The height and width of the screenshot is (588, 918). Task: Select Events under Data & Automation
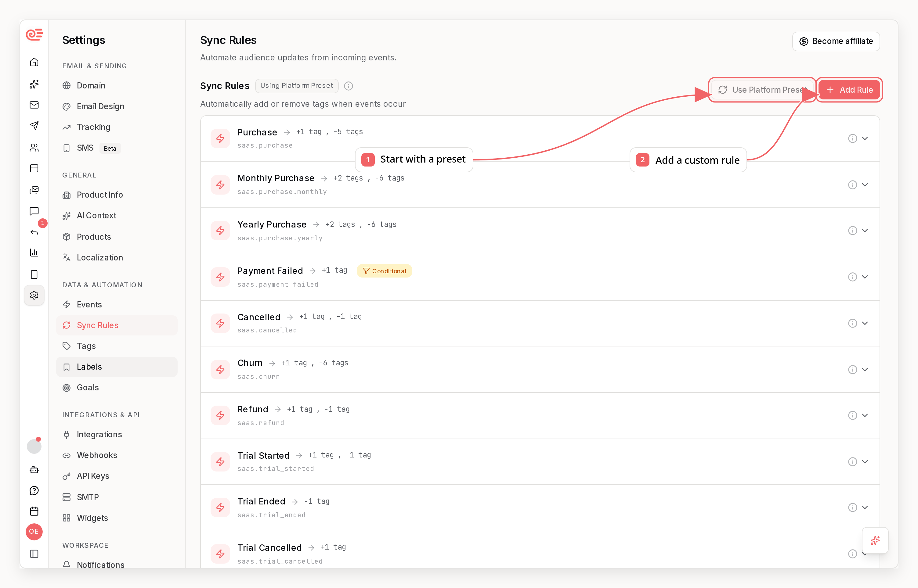pyautogui.click(x=117, y=304)
